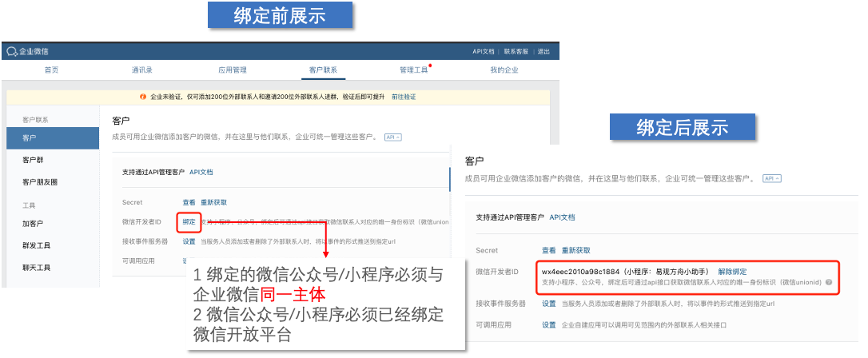
Task: Click the 企业微信 logo in the header
Action: (x=28, y=51)
